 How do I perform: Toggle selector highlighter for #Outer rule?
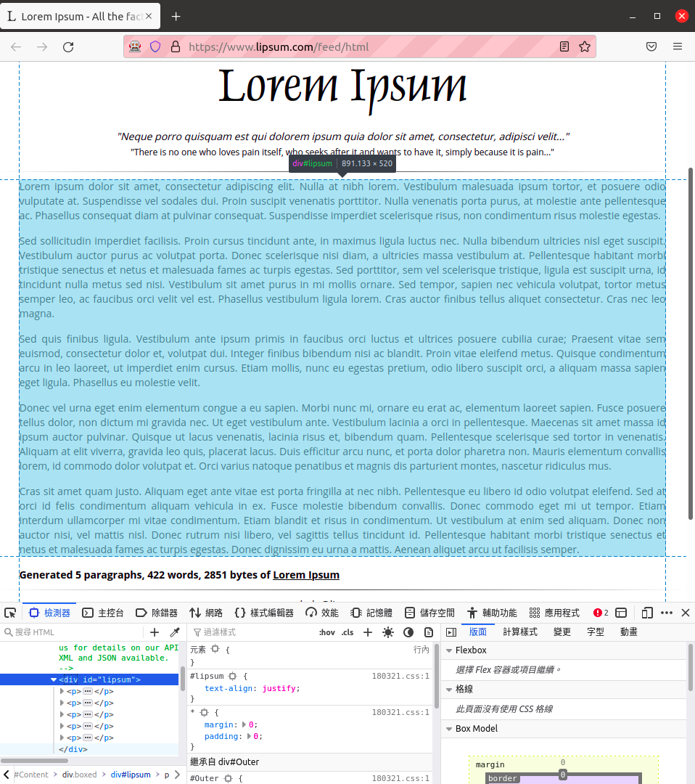pos(229,778)
